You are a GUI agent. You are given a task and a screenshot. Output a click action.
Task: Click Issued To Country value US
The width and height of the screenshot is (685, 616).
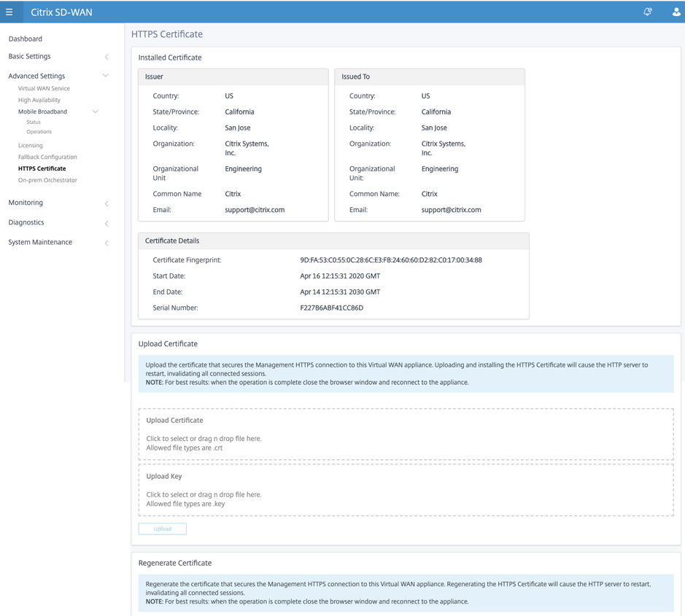click(x=425, y=96)
